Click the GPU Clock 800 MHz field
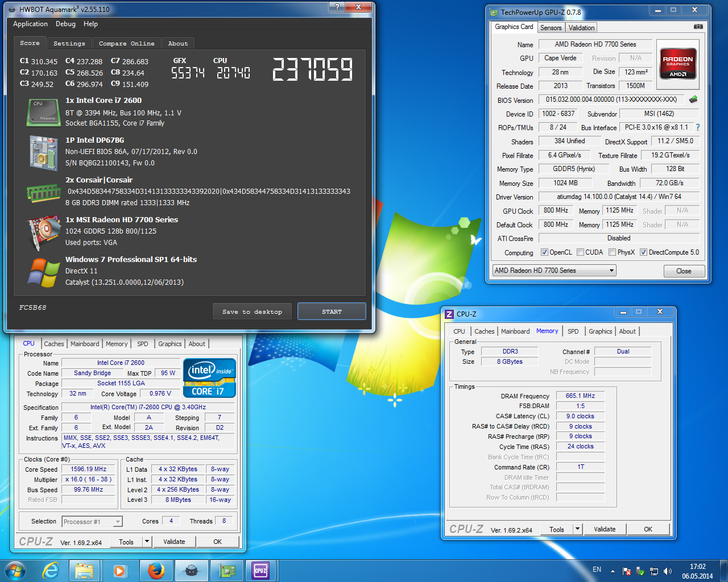This screenshot has height=582, width=728. (x=556, y=210)
